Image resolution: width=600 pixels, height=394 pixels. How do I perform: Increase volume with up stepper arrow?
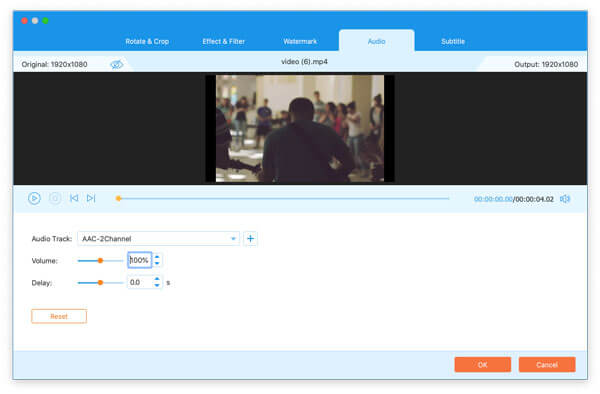click(x=157, y=257)
